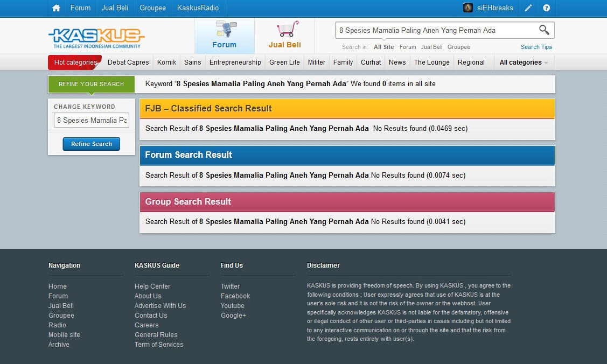
Task: Set search scope to Forum
Action: [x=408, y=47]
